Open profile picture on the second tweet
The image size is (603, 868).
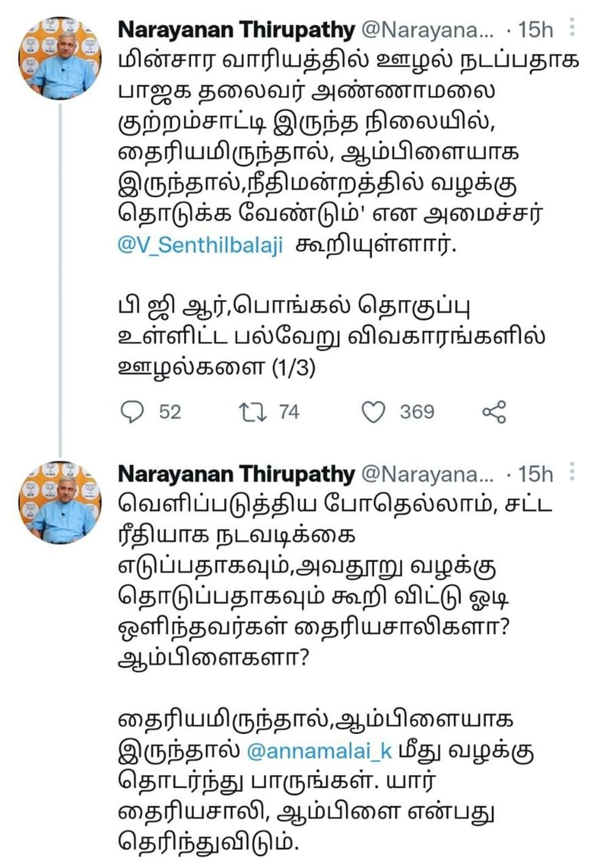[x=60, y=502]
